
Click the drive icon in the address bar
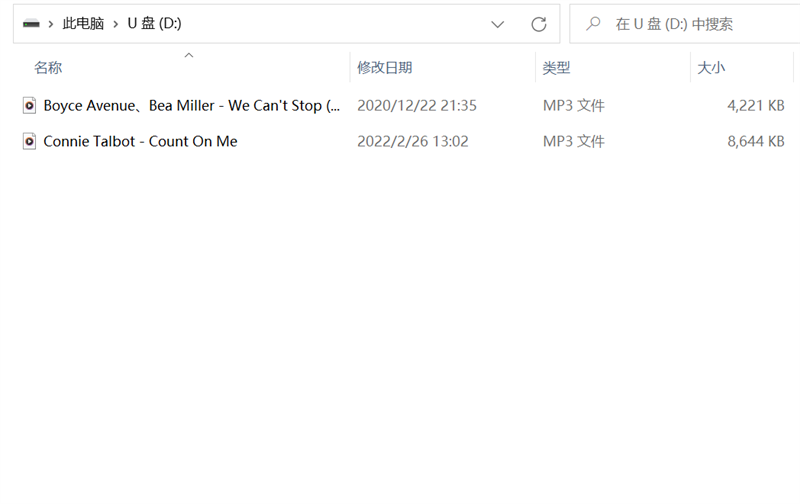[31, 24]
